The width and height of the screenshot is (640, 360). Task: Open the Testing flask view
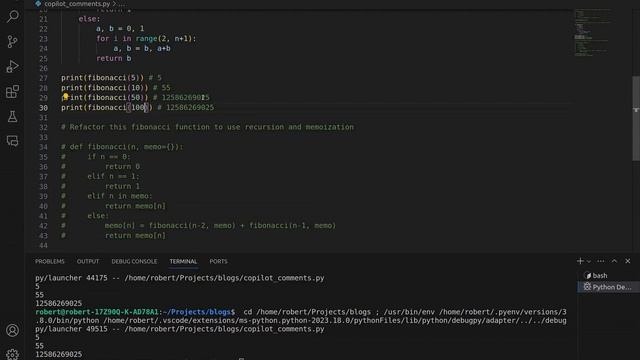coord(13,117)
